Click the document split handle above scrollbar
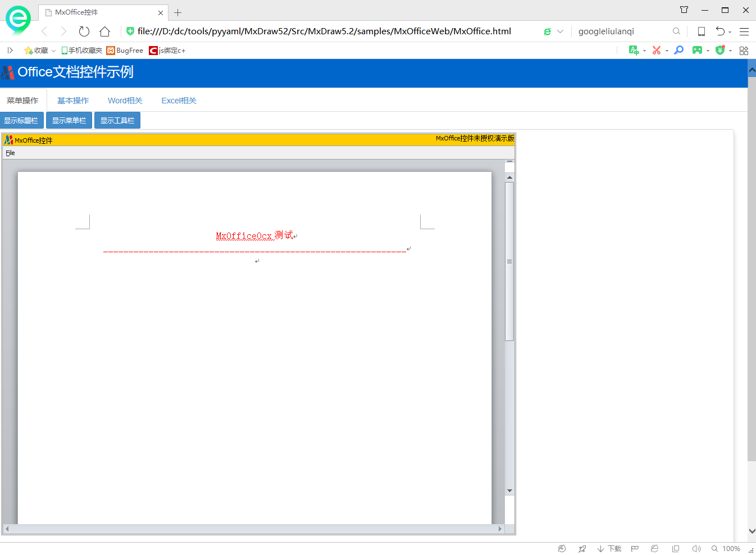Viewport: 756px width, 555px height. (509, 161)
